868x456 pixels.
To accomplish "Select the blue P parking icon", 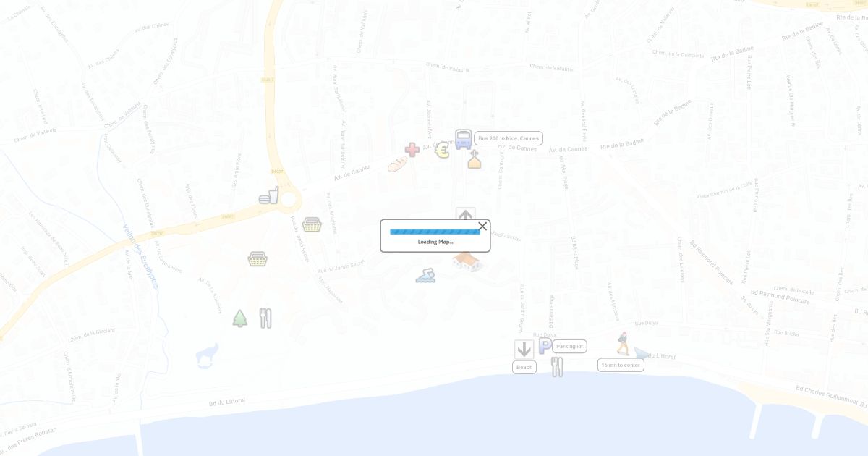I will (545, 346).
